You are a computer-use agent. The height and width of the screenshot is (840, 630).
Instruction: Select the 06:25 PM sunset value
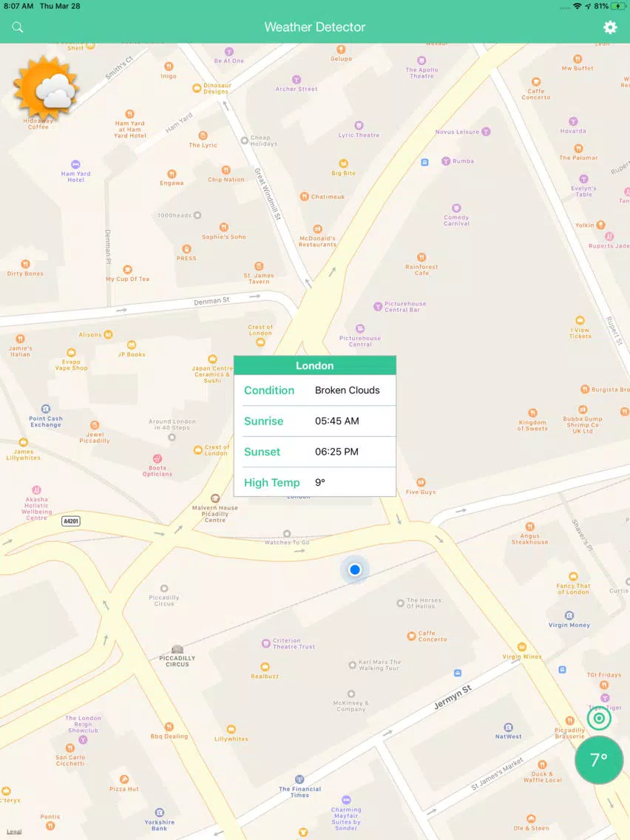[x=336, y=452]
